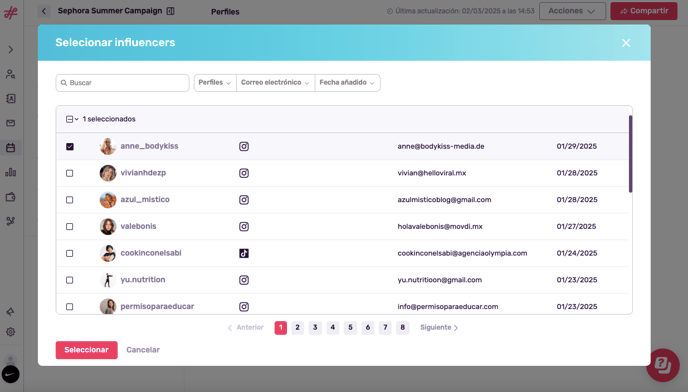The image size is (688, 392).
Task: Check the yu.nutrition checkbox
Action: pos(70,280)
